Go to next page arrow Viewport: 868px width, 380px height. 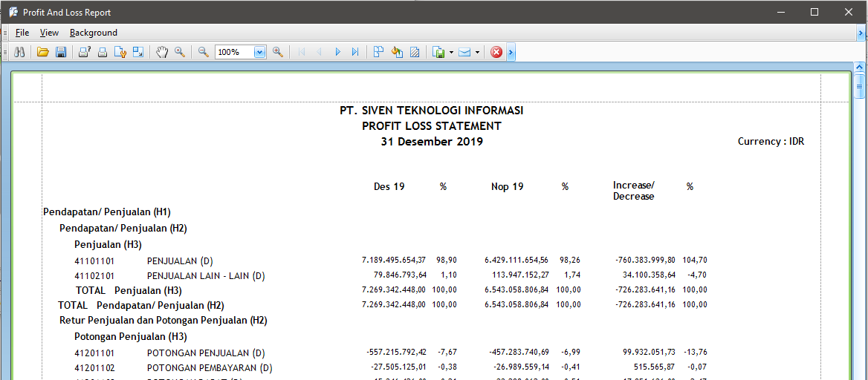point(337,52)
